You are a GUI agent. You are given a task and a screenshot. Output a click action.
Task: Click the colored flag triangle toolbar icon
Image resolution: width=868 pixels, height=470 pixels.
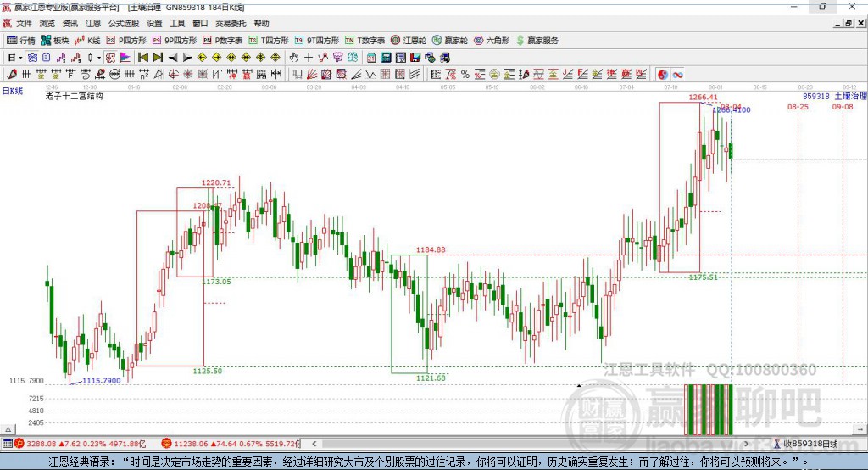pyautogui.click(x=125, y=58)
